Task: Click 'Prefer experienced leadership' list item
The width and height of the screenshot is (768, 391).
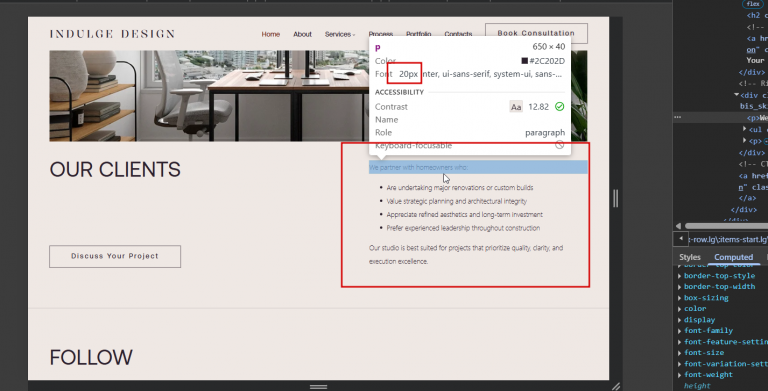Action: click(463, 228)
